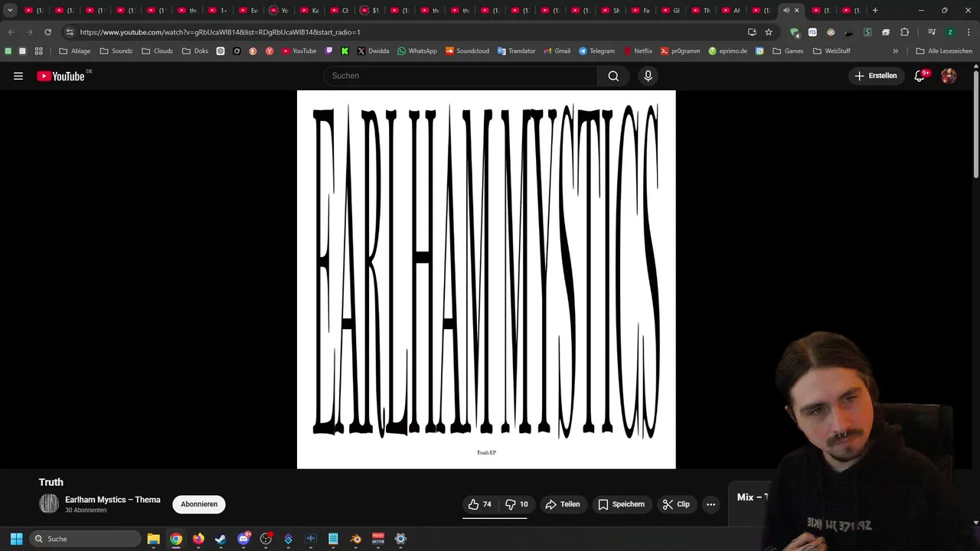Open the Games bookmarks folder

788,51
